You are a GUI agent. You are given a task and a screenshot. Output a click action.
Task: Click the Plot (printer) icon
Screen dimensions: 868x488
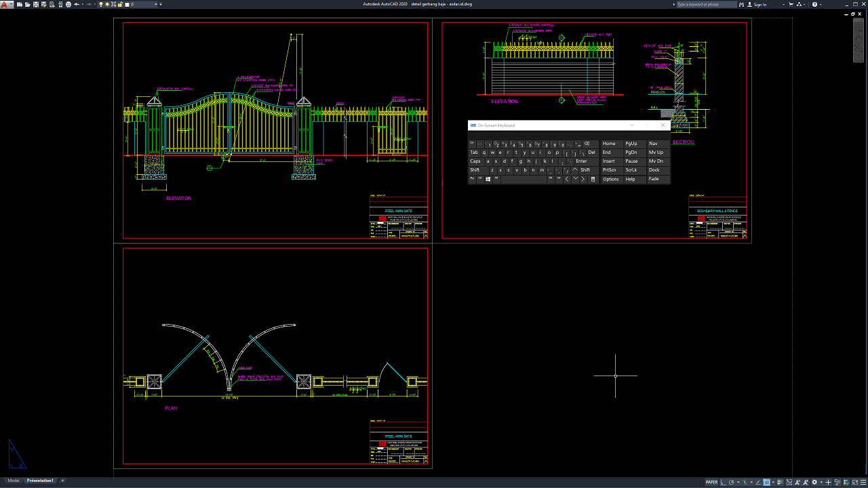click(x=68, y=4)
